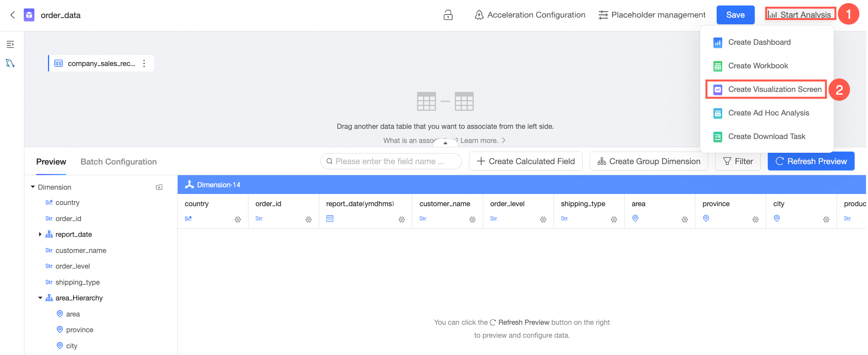Open the company_sales_rec table options menu

click(x=144, y=63)
